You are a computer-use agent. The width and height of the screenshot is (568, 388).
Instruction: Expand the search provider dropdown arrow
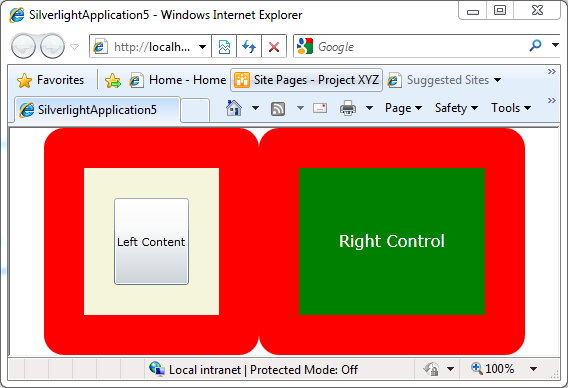coord(555,45)
